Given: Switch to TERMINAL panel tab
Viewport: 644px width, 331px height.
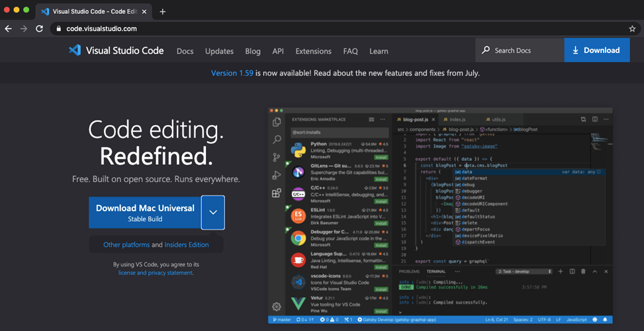Looking at the screenshot, I should pos(436,271).
